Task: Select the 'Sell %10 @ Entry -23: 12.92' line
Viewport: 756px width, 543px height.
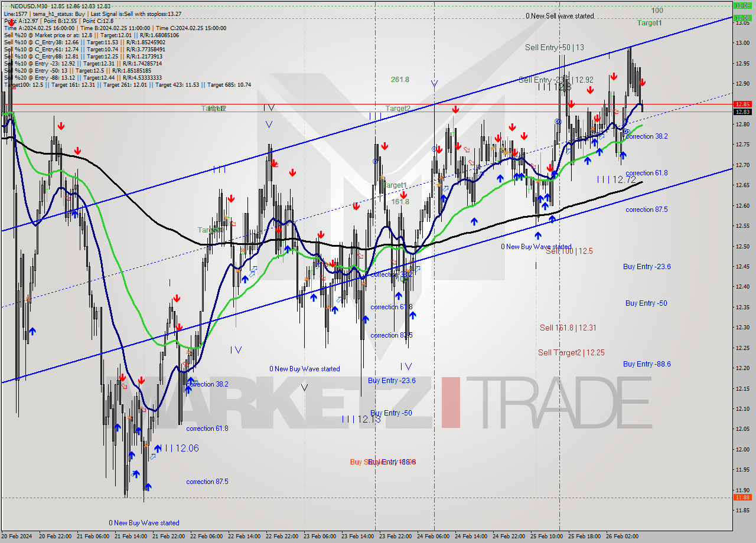Action: [83, 63]
